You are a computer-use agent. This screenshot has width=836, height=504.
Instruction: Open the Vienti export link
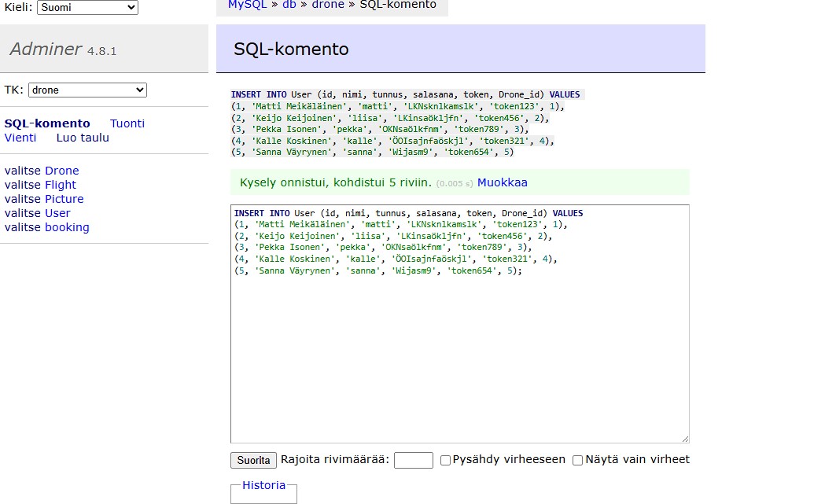[x=20, y=138]
